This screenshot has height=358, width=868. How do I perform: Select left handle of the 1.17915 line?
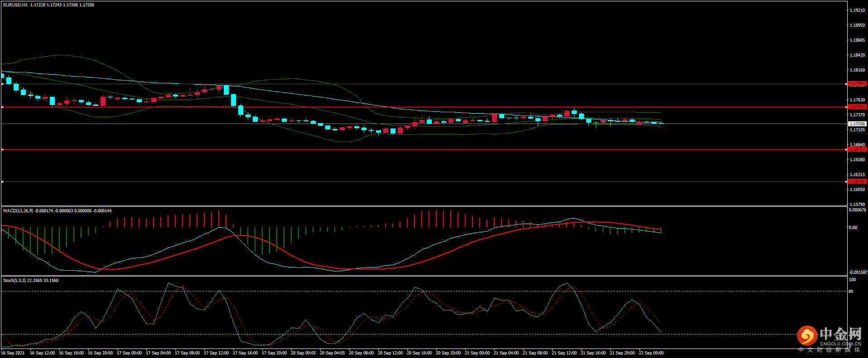[2, 84]
